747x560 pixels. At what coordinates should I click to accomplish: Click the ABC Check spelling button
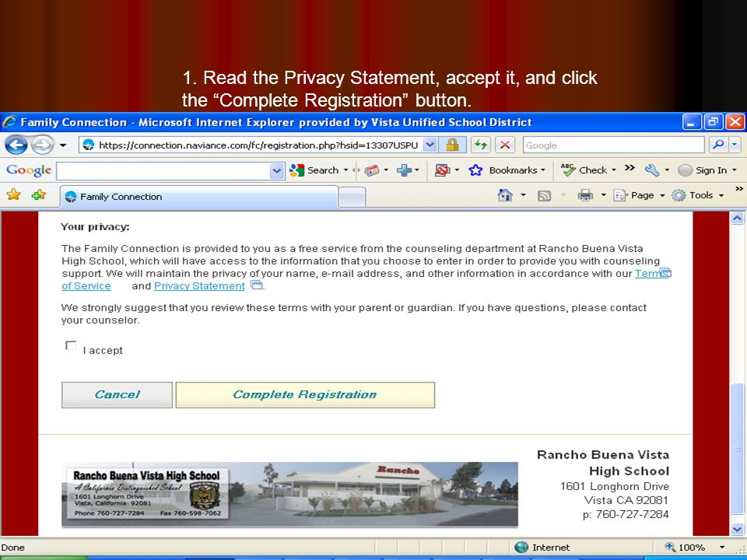584,170
